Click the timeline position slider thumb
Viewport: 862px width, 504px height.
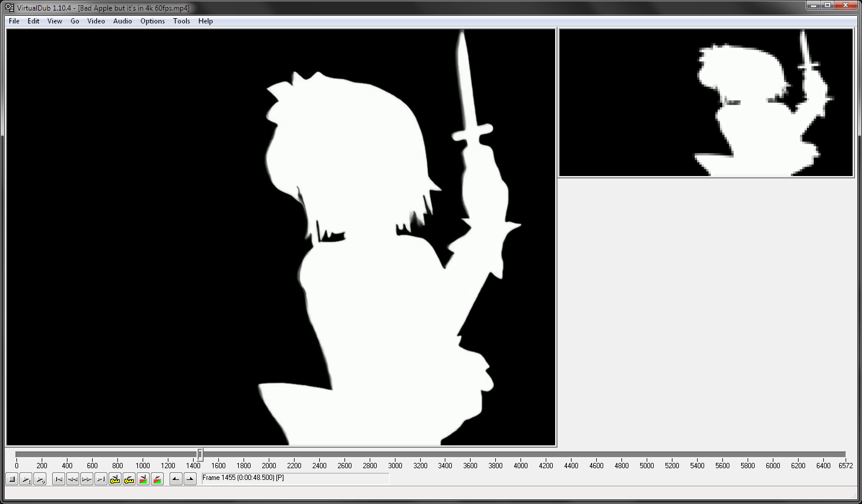click(x=200, y=455)
